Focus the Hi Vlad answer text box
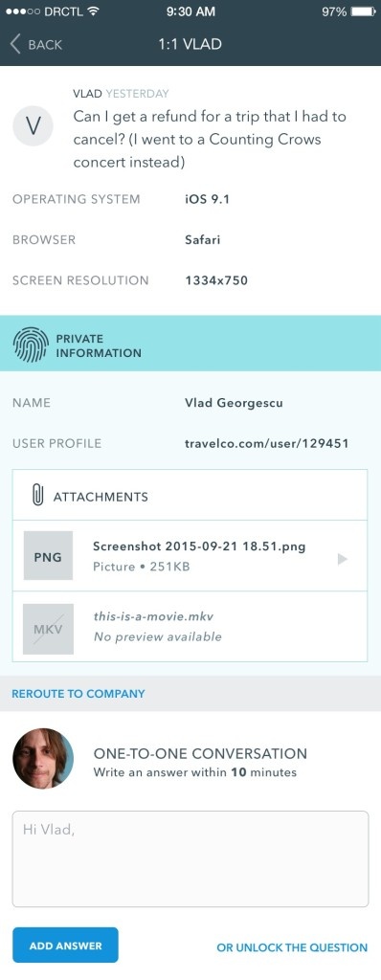This screenshot has width=381, height=980. pyautogui.click(x=190, y=858)
